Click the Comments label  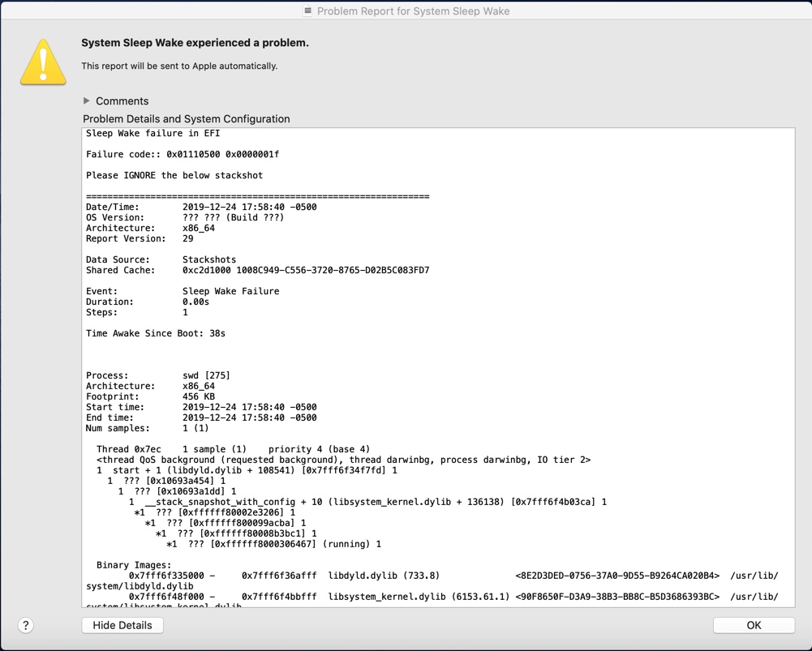pyautogui.click(x=122, y=101)
